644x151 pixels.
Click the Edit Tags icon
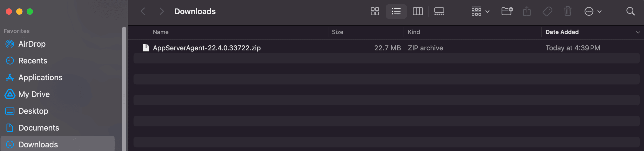point(547,11)
